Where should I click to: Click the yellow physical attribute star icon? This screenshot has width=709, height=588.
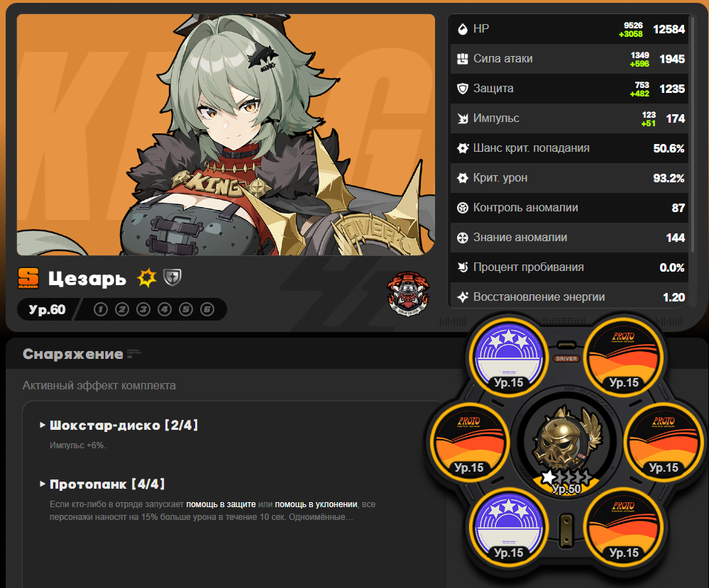[147, 278]
